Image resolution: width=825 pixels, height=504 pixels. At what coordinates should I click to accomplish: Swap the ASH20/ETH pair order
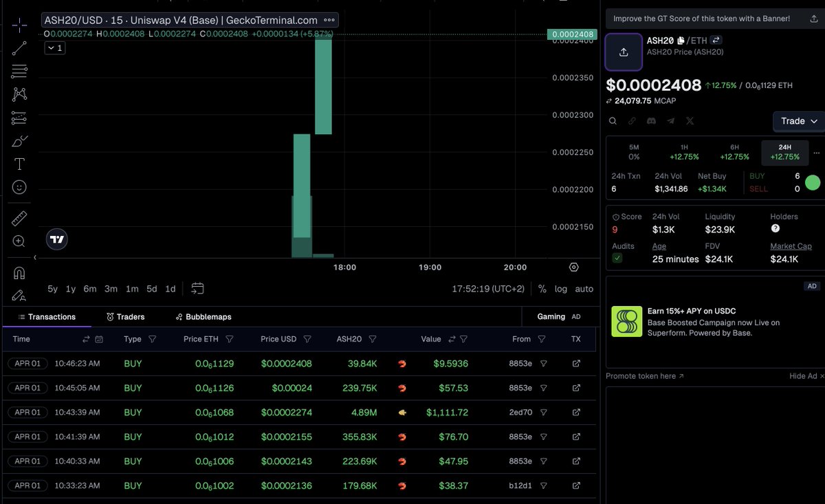click(x=716, y=41)
